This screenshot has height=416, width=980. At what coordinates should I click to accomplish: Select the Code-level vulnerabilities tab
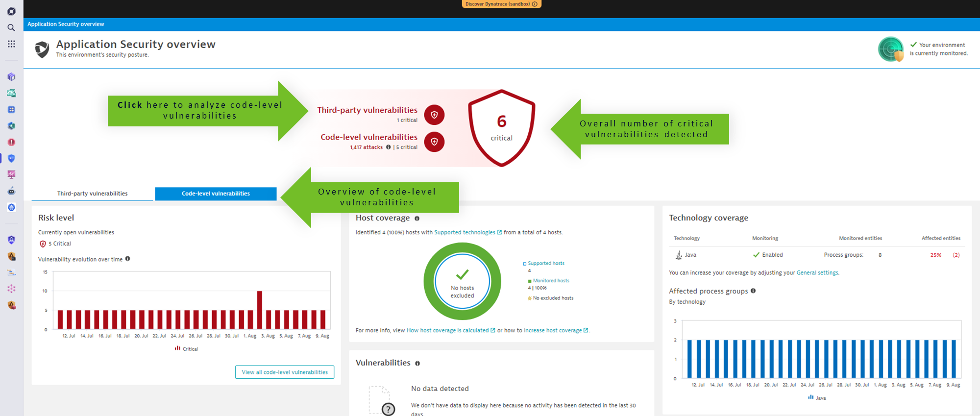pyautogui.click(x=216, y=194)
